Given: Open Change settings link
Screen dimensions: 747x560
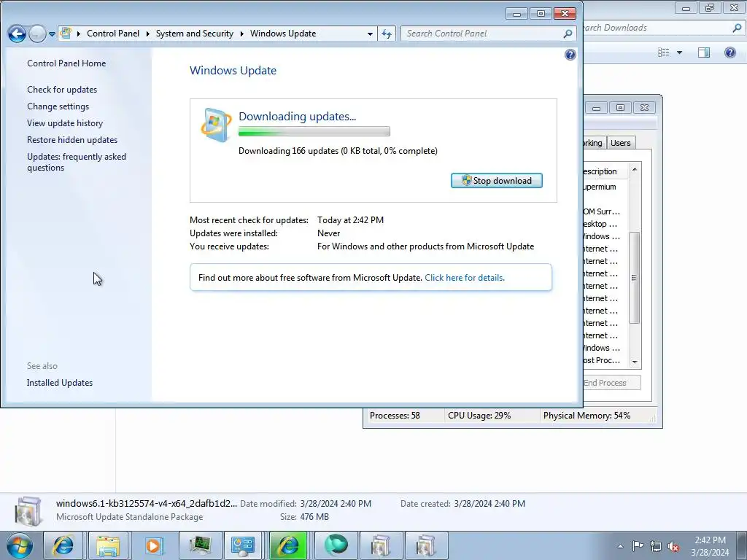Looking at the screenshot, I should pyautogui.click(x=58, y=106).
